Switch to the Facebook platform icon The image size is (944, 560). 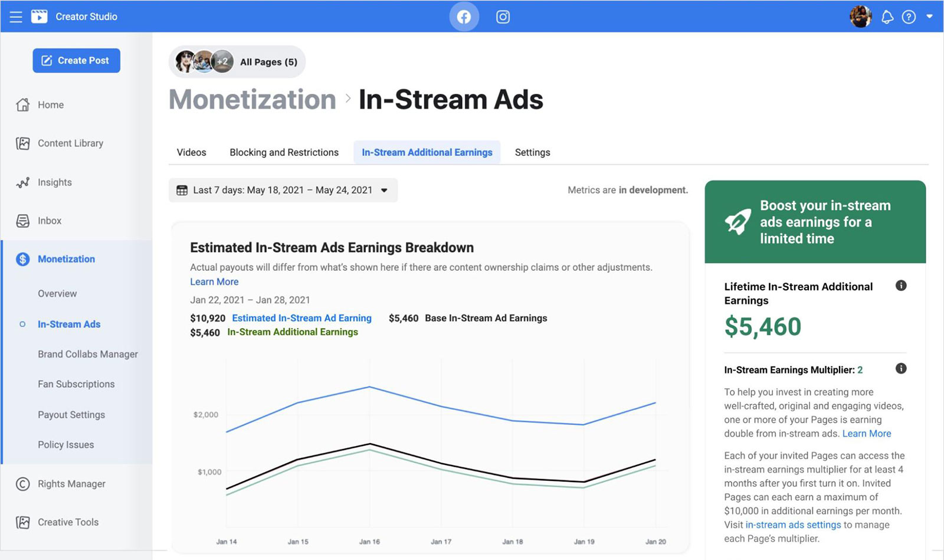[464, 17]
